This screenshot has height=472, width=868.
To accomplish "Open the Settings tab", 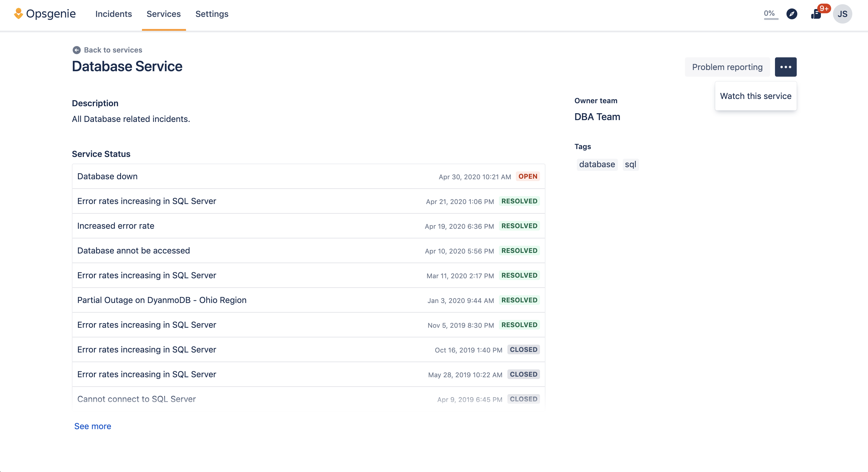I will (212, 14).
